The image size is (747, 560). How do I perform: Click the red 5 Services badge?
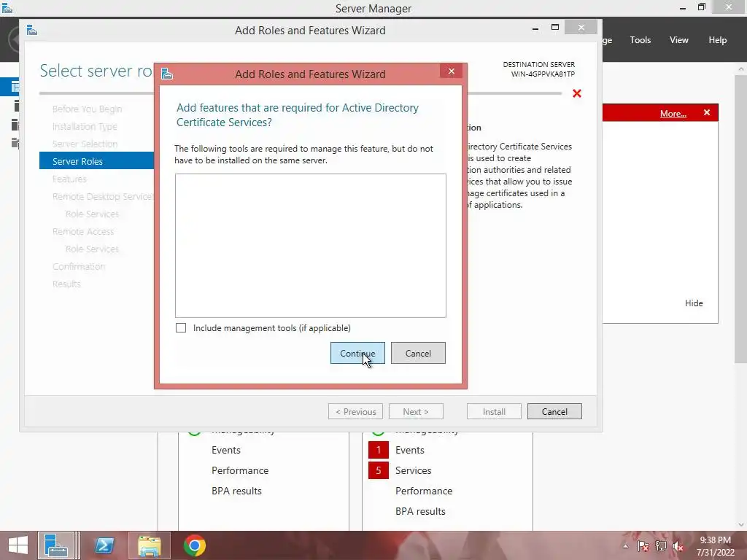point(379,470)
